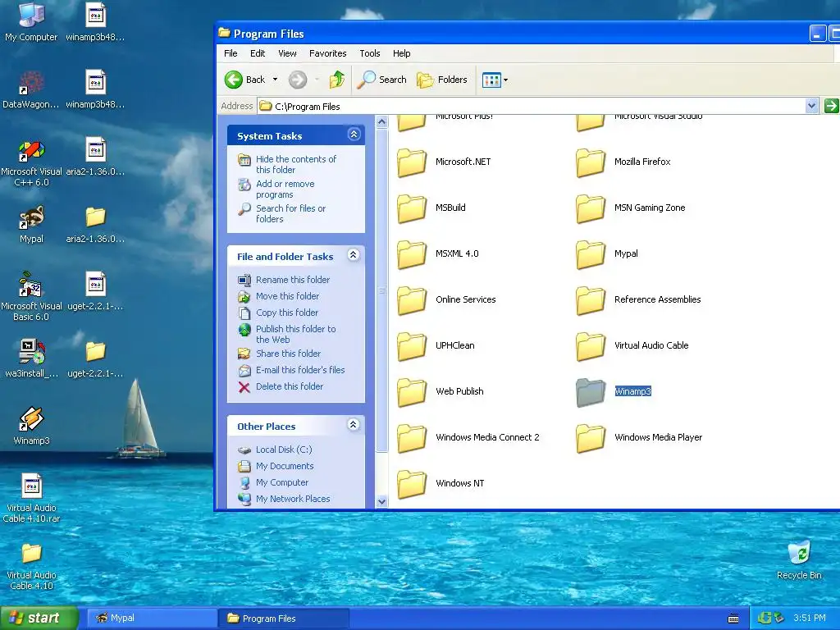The width and height of the screenshot is (840, 630).
Task: Select the Mozilla Firefox folder
Action: coord(623,162)
